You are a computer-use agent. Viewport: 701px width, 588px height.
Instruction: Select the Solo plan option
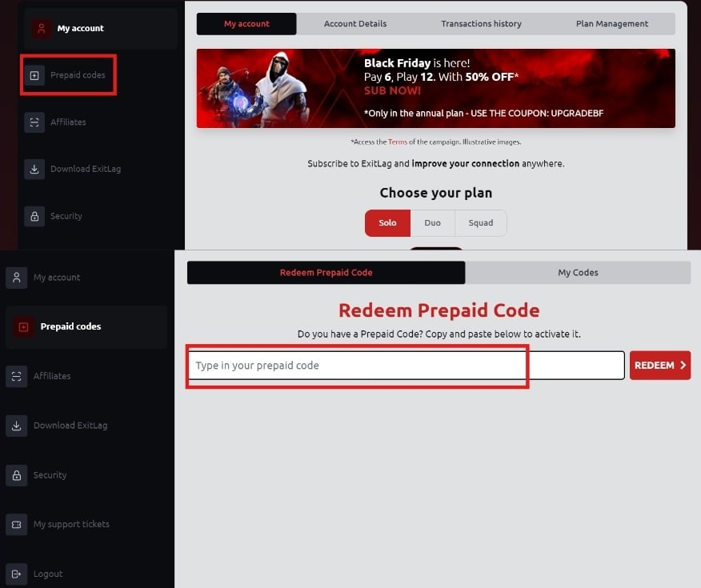(x=387, y=223)
